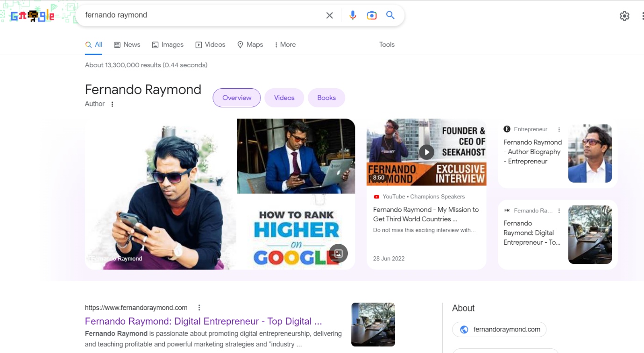644x353 pixels.
Task: Open the Google doodle logo
Action: coord(33,16)
